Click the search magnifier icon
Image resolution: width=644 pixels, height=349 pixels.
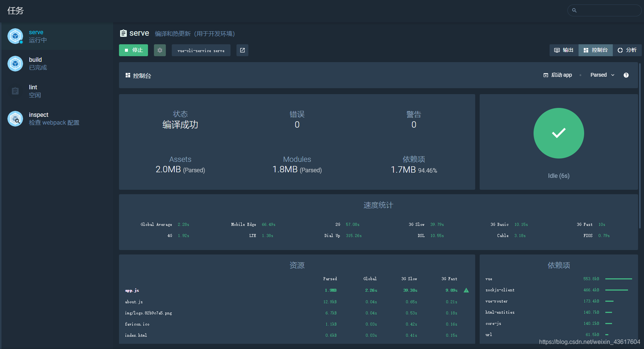click(574, 10)
